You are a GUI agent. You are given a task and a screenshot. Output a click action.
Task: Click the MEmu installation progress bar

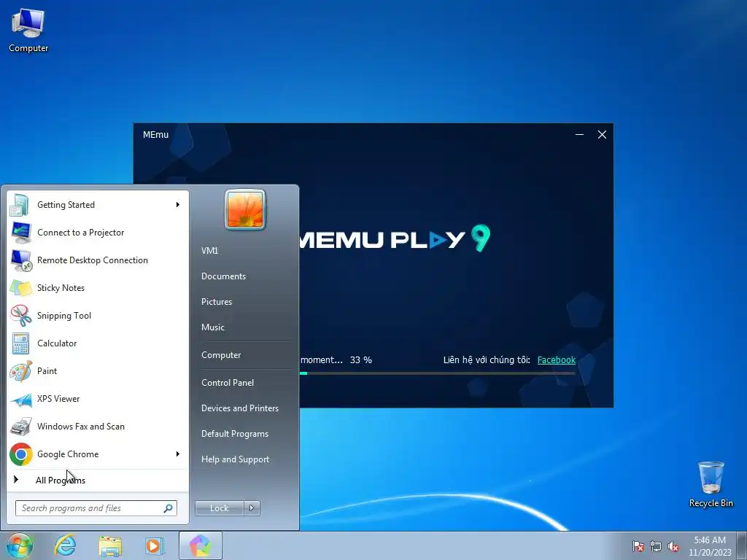[438, 373]
